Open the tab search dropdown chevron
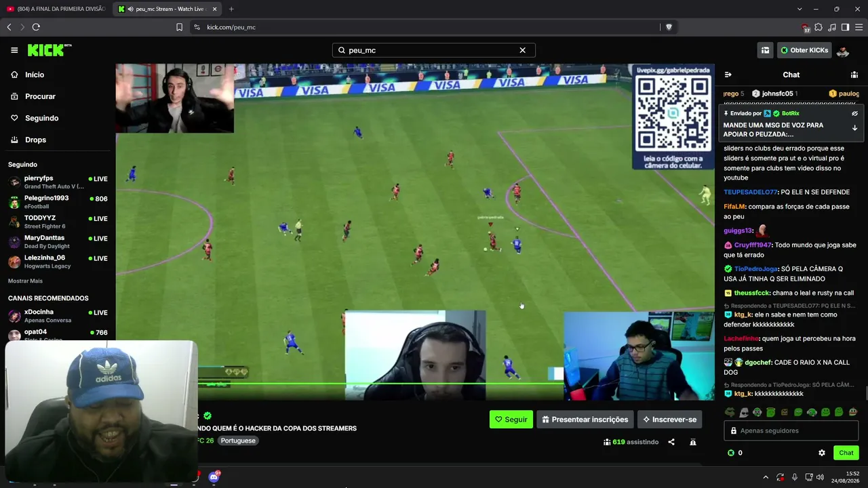 click(800, 9)
